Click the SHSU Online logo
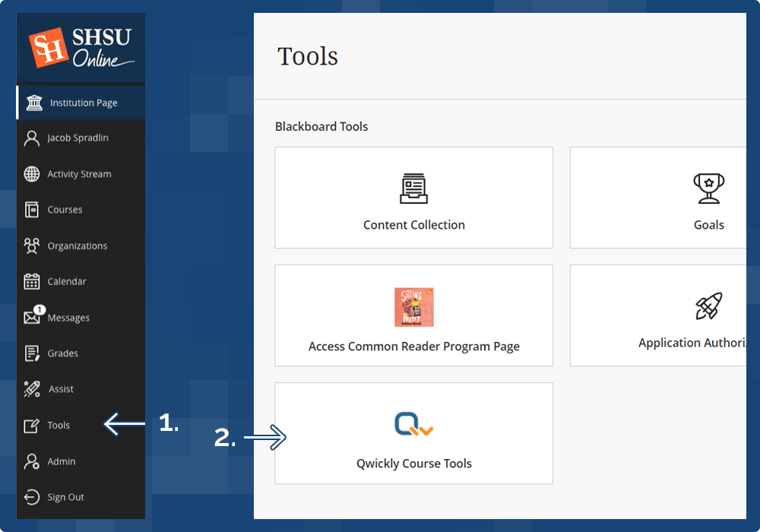The image size is (760, 532). pyautogui.click(x=81, y=48)
